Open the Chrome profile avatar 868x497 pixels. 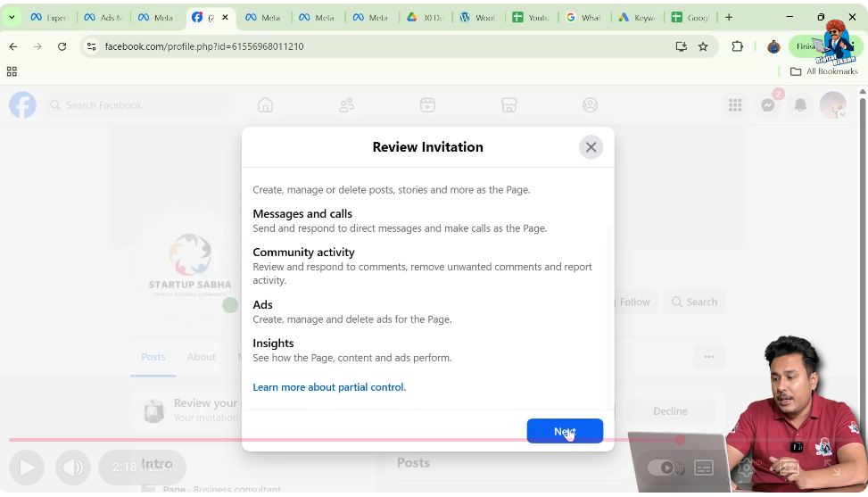point(773,46)
